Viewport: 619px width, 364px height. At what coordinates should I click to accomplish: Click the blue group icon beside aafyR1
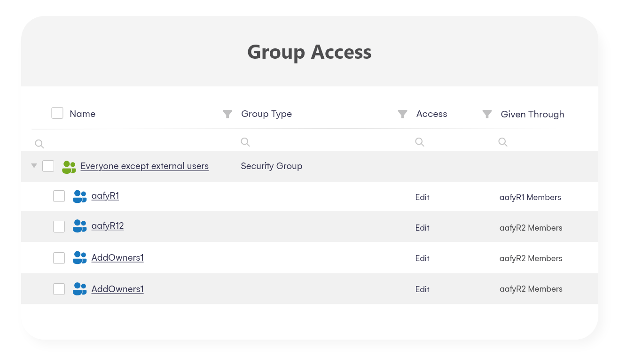pos(80,196)
